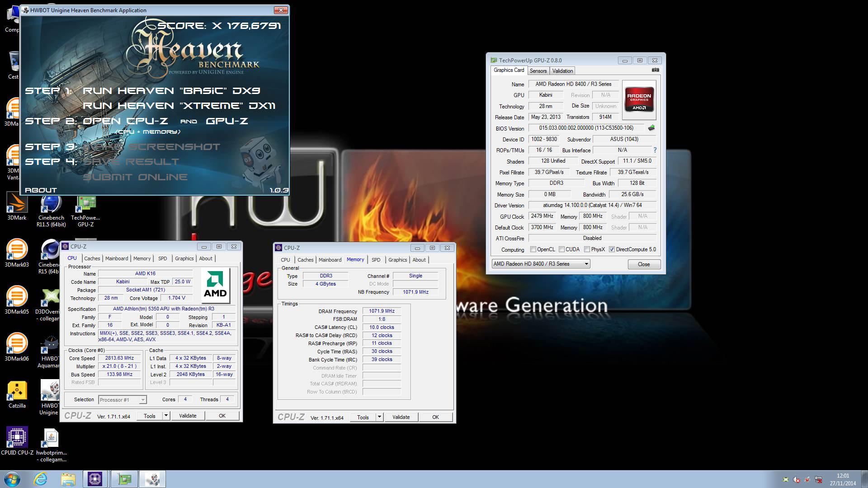Open Caches tab in left CPU-Z window
868x488 pixels.
[x=92, y=258]
